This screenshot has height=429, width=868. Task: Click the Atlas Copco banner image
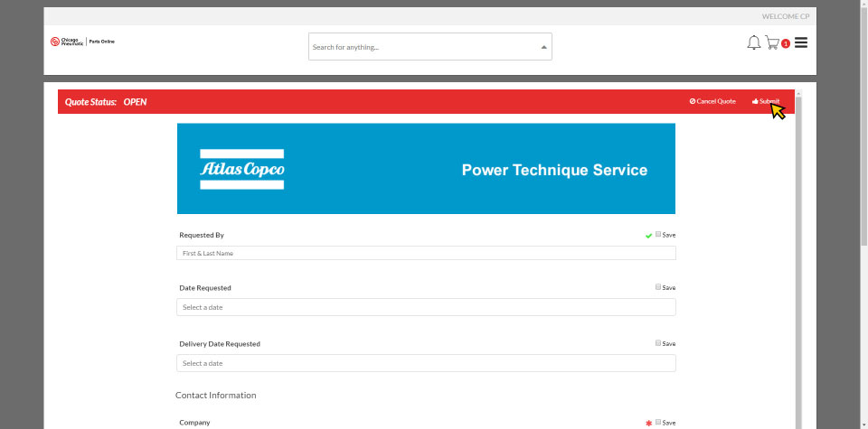pos(426,169)
